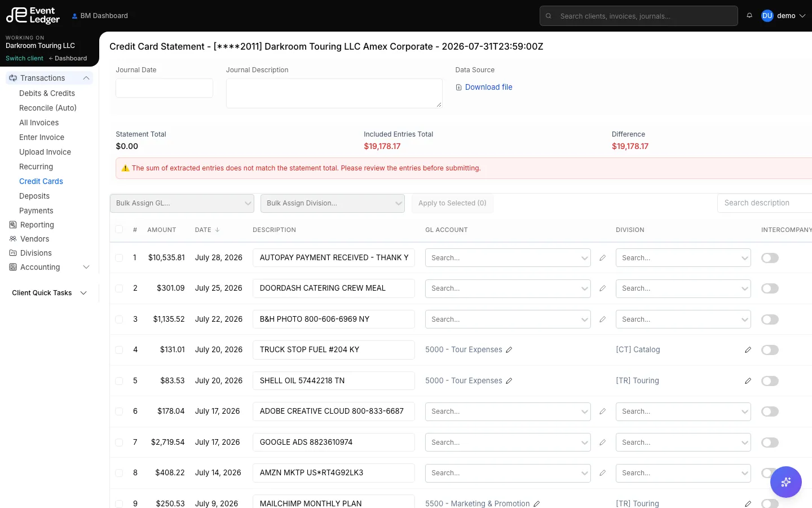Open division dropdown for ADOBE CREATIVE CLOUD row
Screen dimensions: 812x508
(683, 411)
